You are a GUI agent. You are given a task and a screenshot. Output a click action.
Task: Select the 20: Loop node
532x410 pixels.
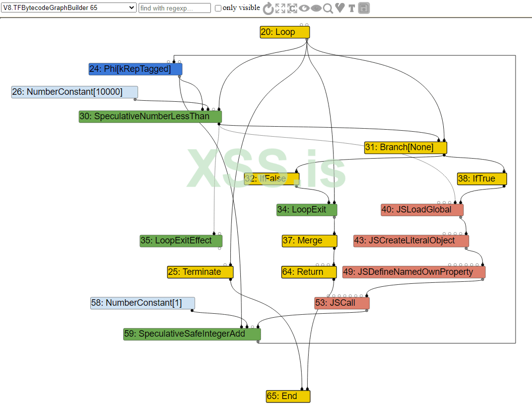(x=285, y=32)
